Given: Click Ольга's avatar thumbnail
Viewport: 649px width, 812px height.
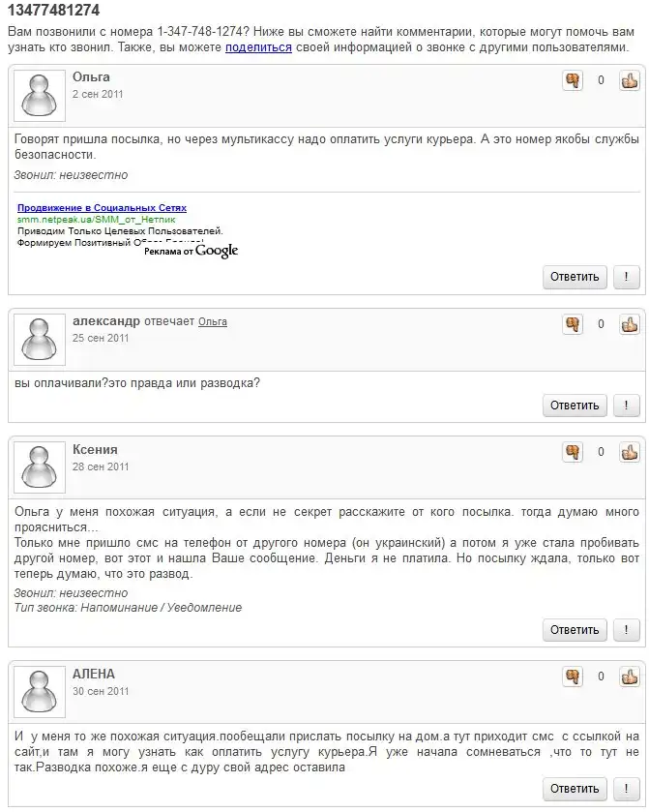Looking at the screenshot, I should pyautogui.click(x=40, y=96).
